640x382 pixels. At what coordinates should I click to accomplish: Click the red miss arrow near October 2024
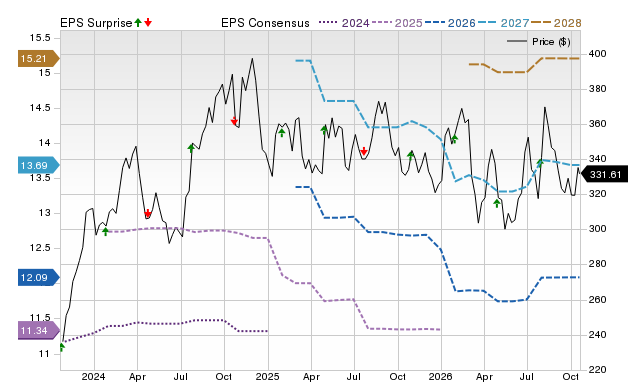pos(234,121)
